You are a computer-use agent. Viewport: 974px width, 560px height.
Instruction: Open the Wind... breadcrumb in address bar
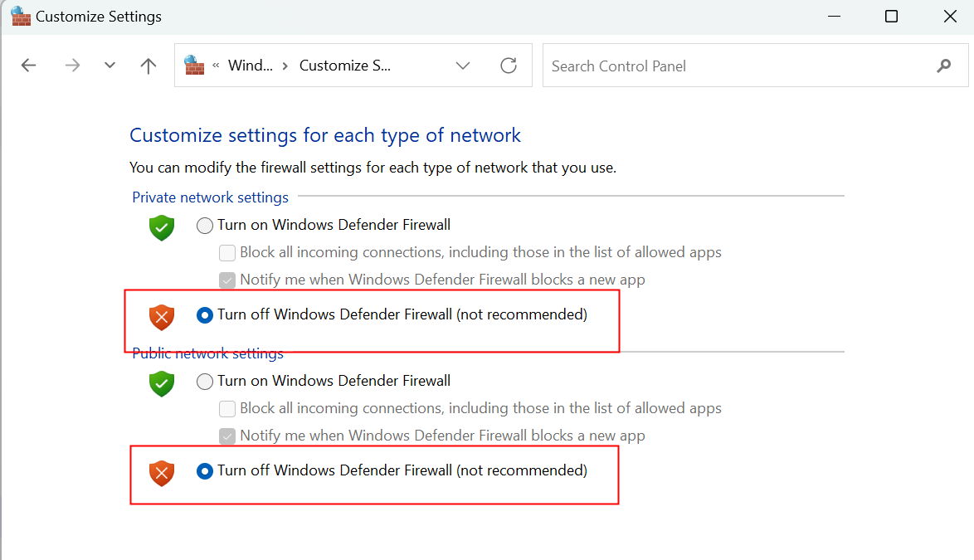(250, 66)
